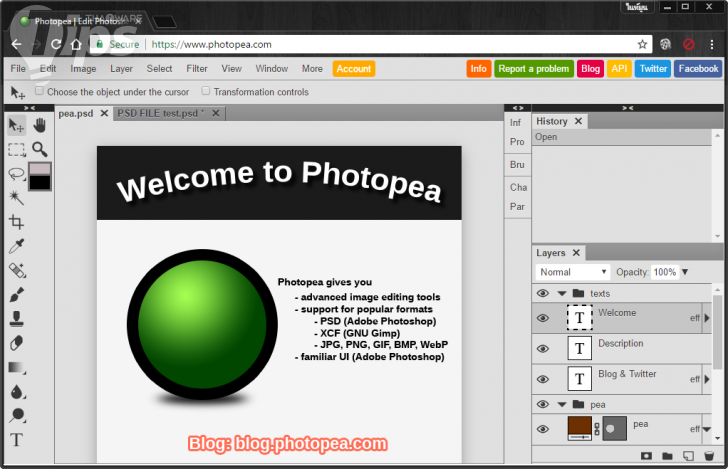Viewport: 728px width, 469px height.
Task: Select the Zoom magnifier tool
Action: pyautogui.click(x=40, y=149)
